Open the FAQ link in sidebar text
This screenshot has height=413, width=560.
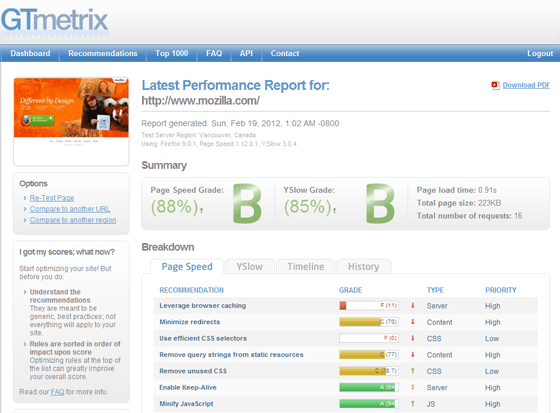57,392
